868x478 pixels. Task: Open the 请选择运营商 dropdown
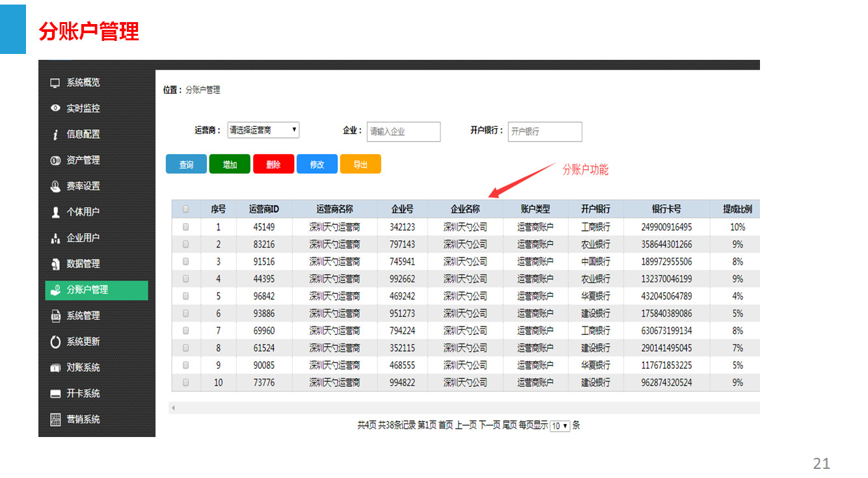263,130
